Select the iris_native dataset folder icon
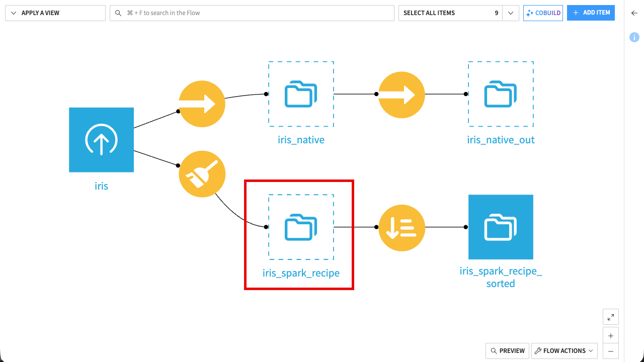The height and width of the screenshot is (362, 644). click(x=301, y=94)
